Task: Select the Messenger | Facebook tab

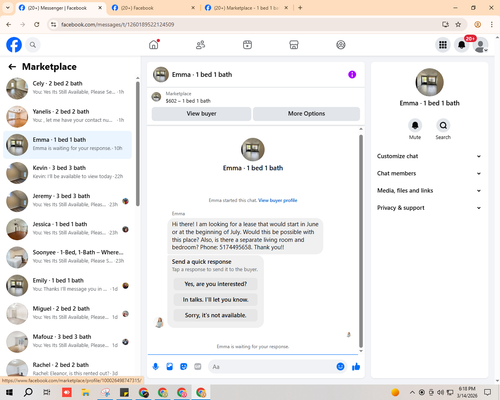Action: pos(60,8)
